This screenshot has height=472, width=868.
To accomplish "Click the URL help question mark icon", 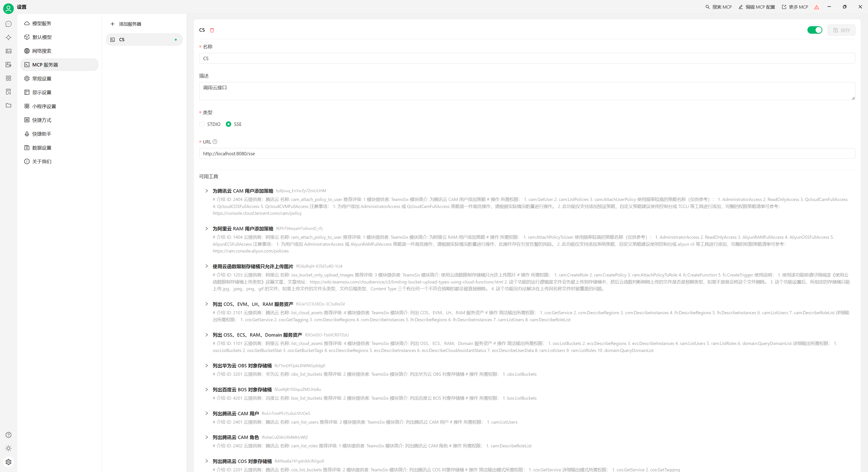I will (x=215, y=142).
